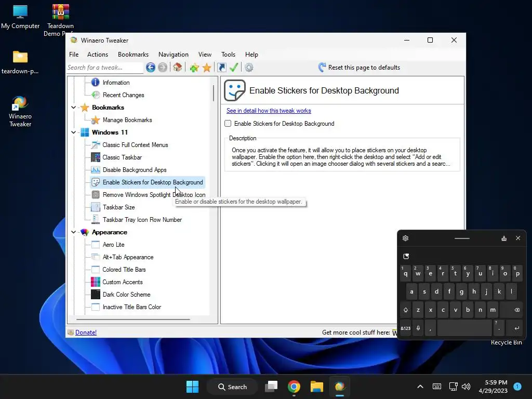Viewport: 532px width, 399px height.
Task: Click the tree panel vertical scrollbar
Action: [x=214, y=92]
